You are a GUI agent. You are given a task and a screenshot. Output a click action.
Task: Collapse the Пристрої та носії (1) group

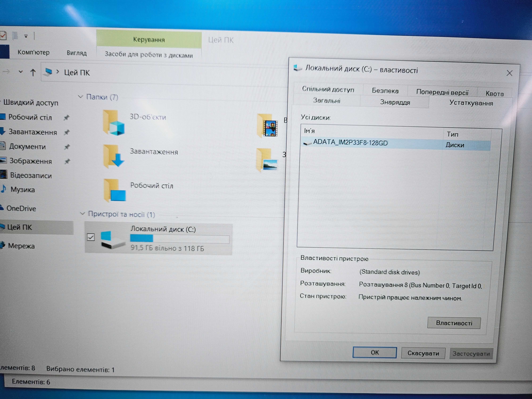pyautogui.click(x=82, y=213)
